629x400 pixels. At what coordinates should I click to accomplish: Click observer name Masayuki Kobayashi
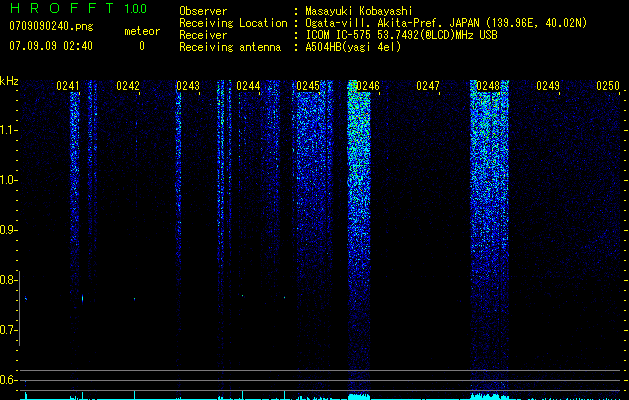[359, 11]
